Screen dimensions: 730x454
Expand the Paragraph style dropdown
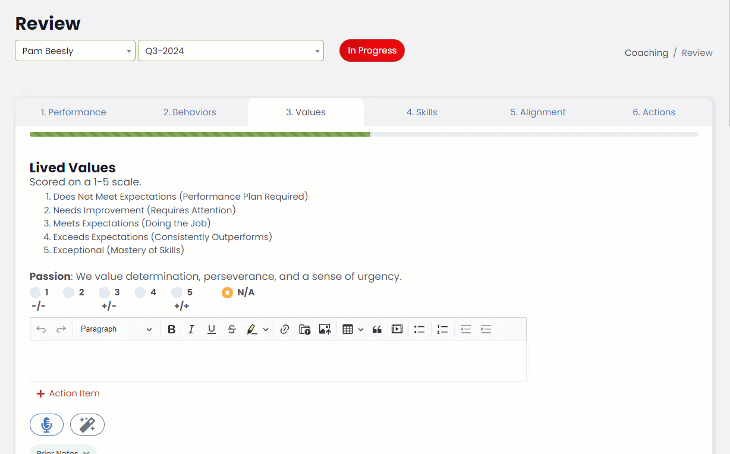pyautogui.click(x=116, y=329)
